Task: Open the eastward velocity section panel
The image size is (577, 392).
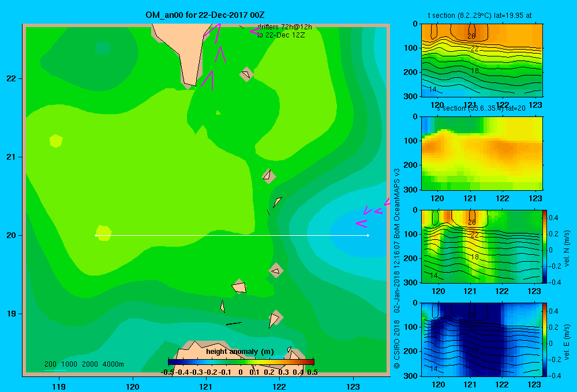Action: (482, 340)
